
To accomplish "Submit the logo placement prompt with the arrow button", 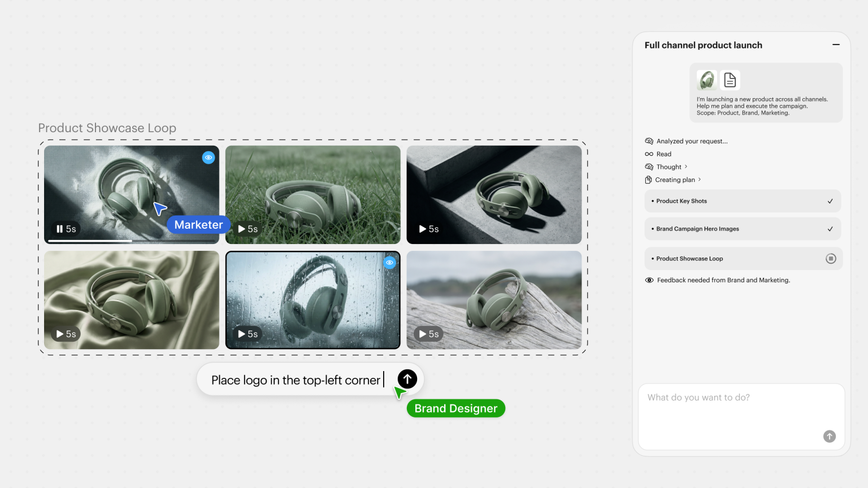I will [x=406, y=379].
